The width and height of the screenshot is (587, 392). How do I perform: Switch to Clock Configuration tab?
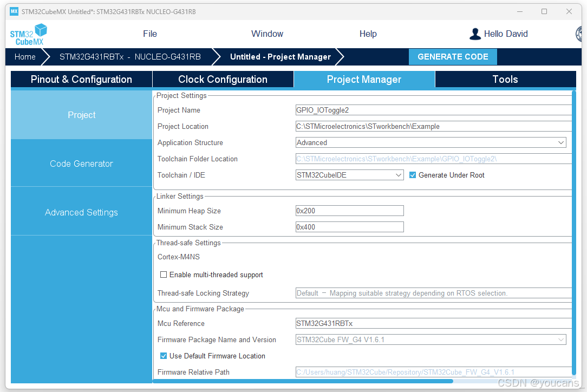223,80
